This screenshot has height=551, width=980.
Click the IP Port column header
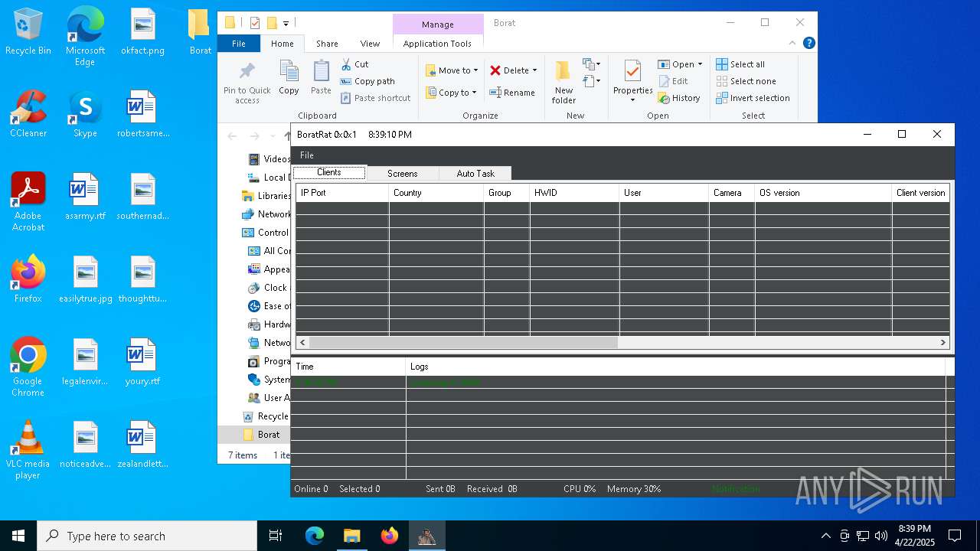[x=342, y=193]
